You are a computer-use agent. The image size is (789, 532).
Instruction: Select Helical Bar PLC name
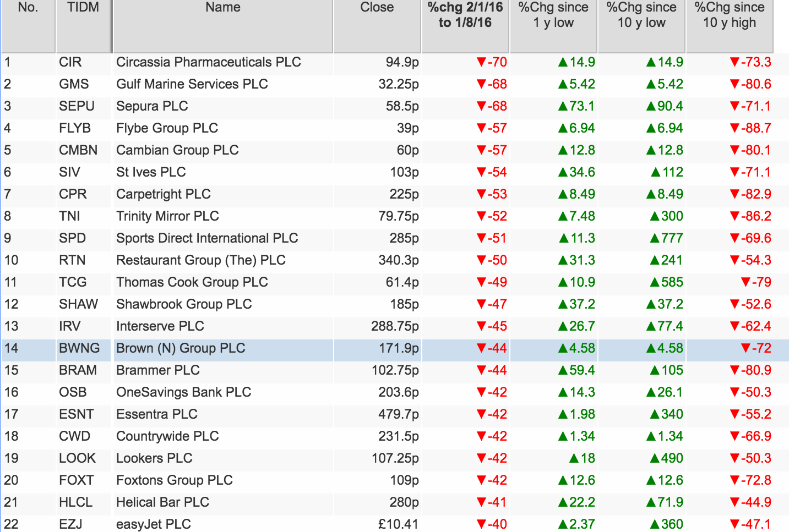pyautogui.click(x=163, y=502)
